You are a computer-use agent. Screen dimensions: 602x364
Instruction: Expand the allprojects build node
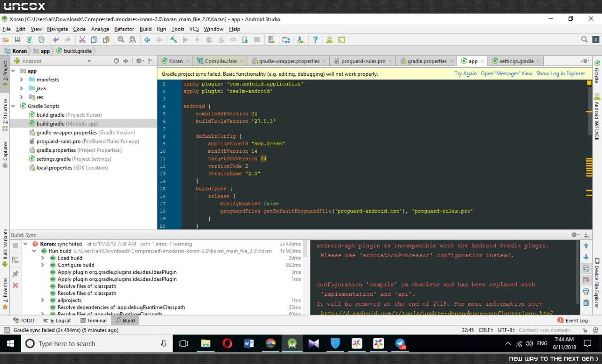(x=42, y=300)
